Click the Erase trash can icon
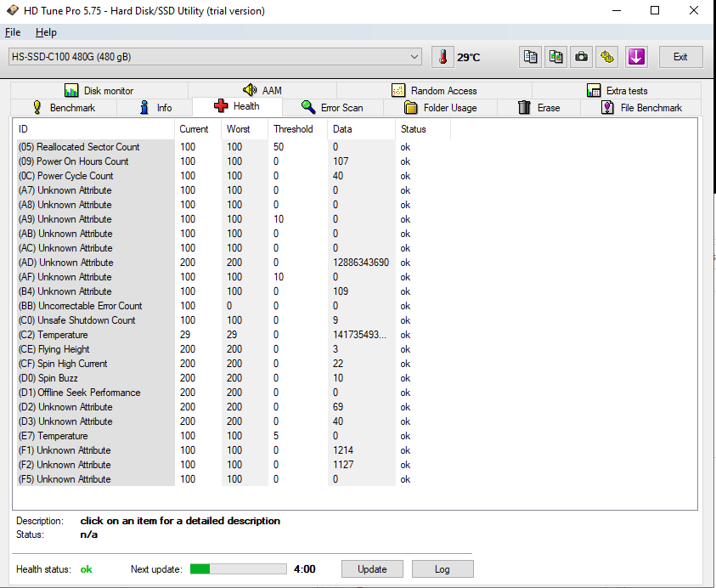Image resolution: width=716 pixels, height=588 pixels. tap(524, 107)
